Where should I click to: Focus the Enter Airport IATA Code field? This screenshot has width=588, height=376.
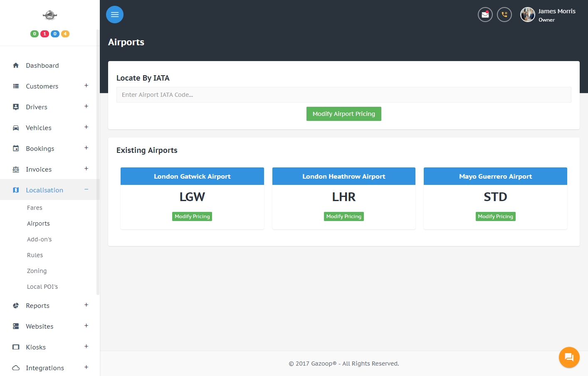(344, 95)
